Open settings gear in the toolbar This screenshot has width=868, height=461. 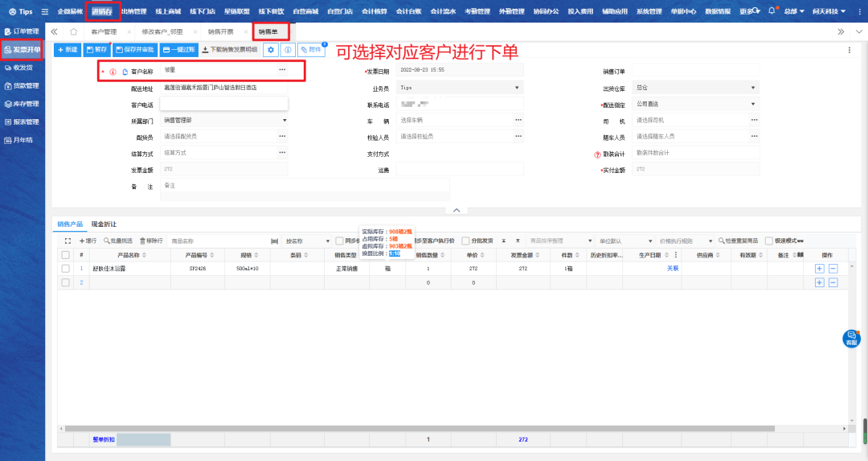(271, 50)
